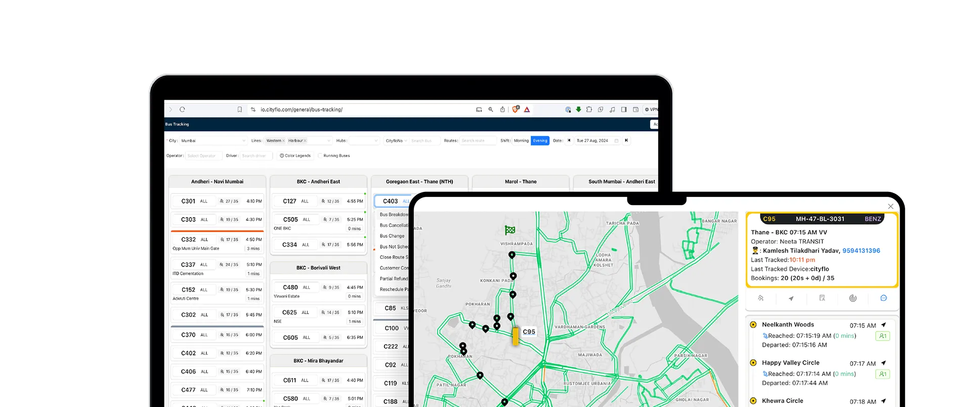Click the driver phone number 9594131396
The image size is (980, 407).
pos(861,251)
